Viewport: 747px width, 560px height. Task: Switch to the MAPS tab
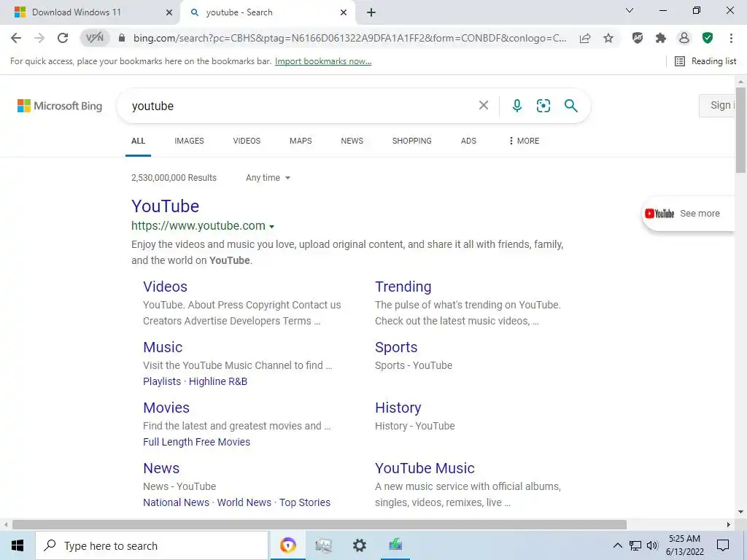(x=301, y=141)
